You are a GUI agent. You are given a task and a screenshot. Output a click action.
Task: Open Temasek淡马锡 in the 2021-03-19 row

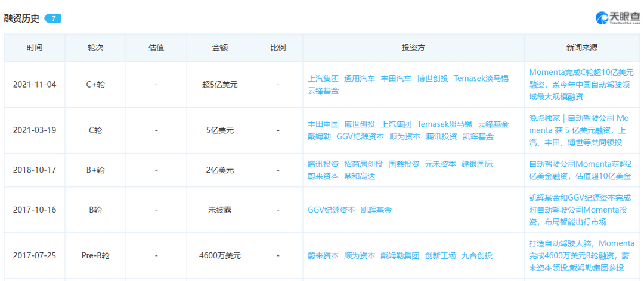[x=445, y=124]
